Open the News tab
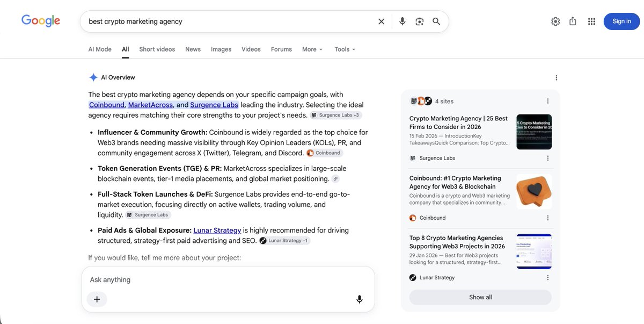The image size is (644, 324). click(193, 49)
